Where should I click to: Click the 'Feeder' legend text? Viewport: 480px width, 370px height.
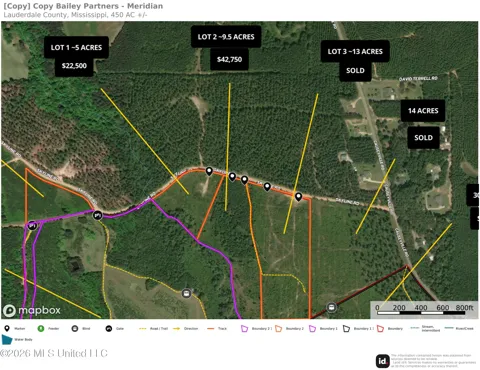54,329
